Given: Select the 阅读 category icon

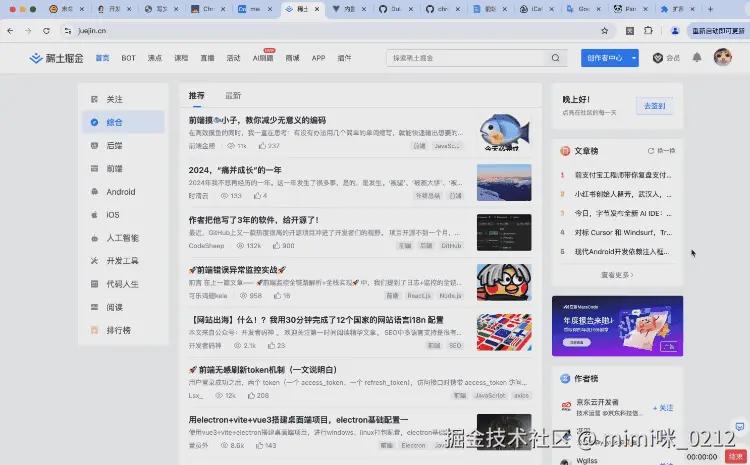Looking at the screenshot, I should coord(94,307).
